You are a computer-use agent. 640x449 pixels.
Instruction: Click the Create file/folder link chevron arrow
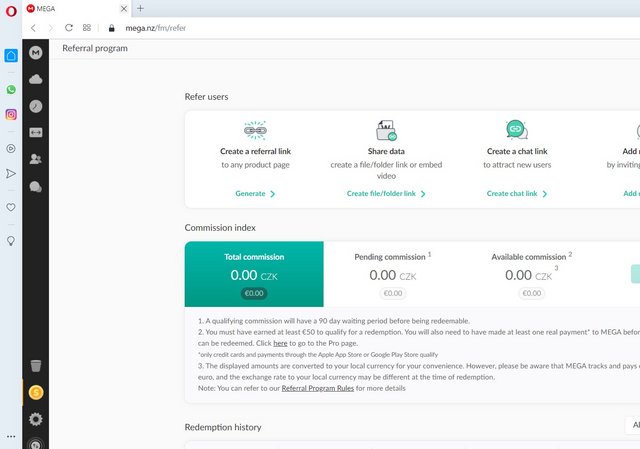423,194
